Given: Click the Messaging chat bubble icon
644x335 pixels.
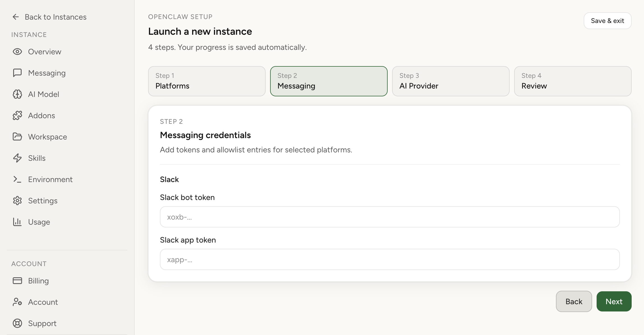Looking at the screenshot, I should pos(17,73).
